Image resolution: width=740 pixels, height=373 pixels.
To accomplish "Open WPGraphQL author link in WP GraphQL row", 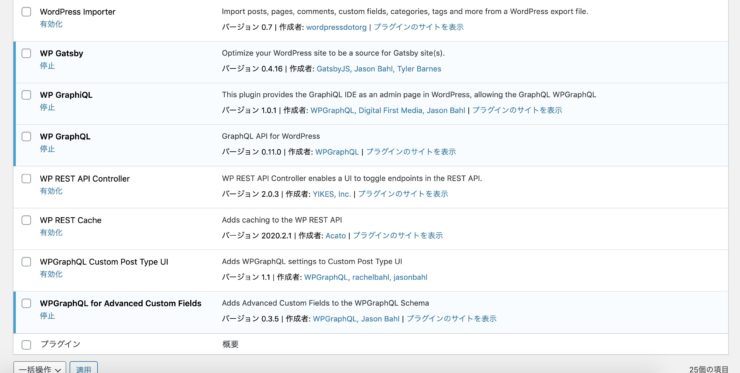I will (x=337, y=152).
